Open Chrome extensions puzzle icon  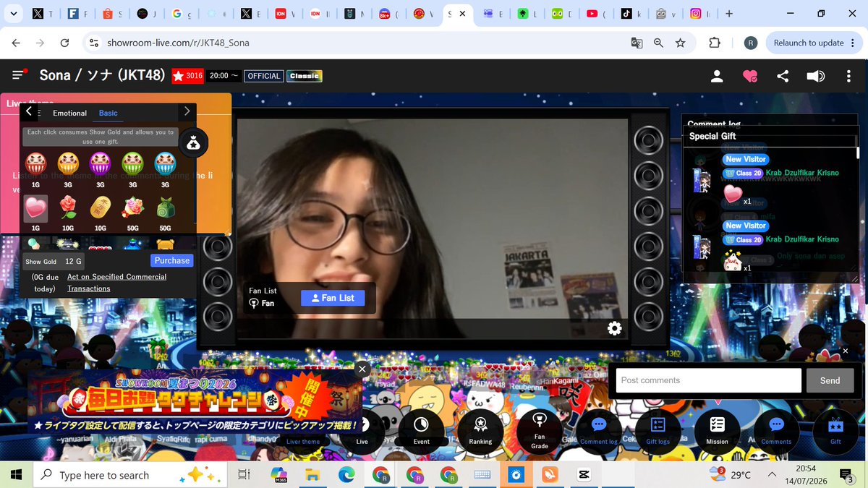[715, 43]
